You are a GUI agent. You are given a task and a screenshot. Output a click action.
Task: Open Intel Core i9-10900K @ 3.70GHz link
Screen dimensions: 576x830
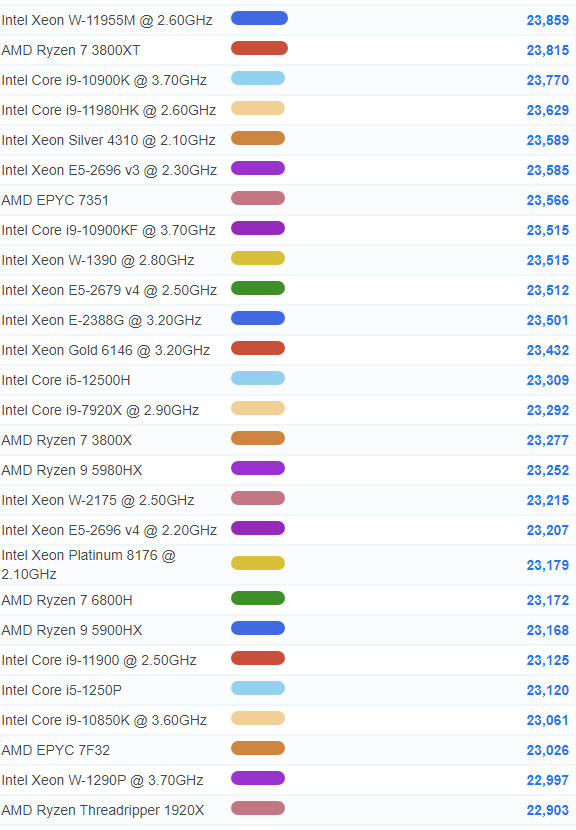pyautogui.click(x=104, y=80)
